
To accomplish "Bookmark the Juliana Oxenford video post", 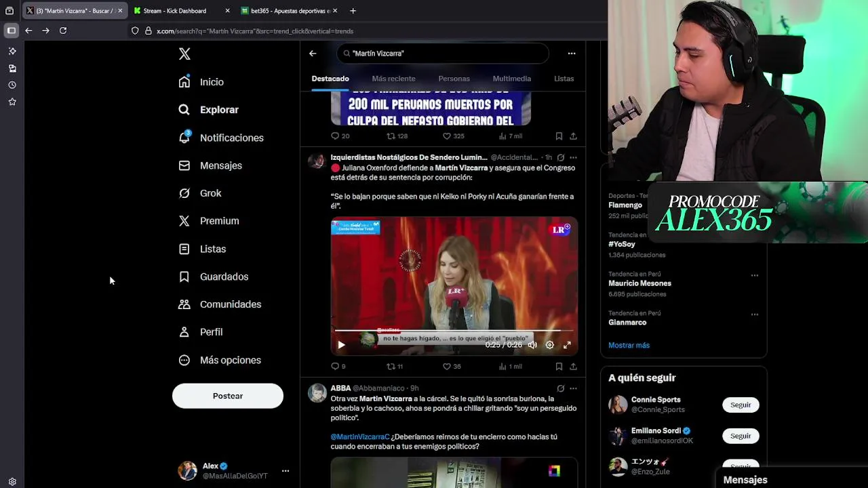I will [559, 367].
